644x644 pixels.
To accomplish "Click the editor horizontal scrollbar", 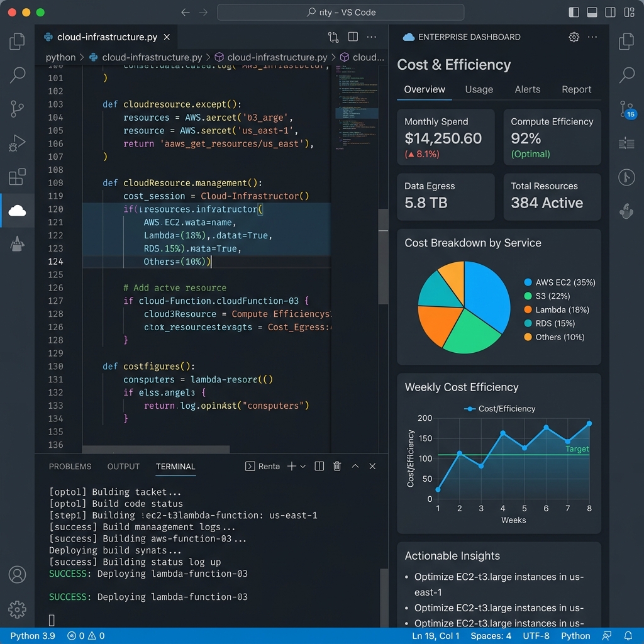I will coord(156,449).
